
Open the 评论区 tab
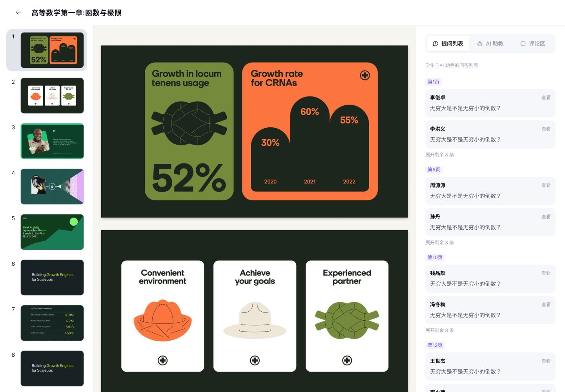click(533, 44)
